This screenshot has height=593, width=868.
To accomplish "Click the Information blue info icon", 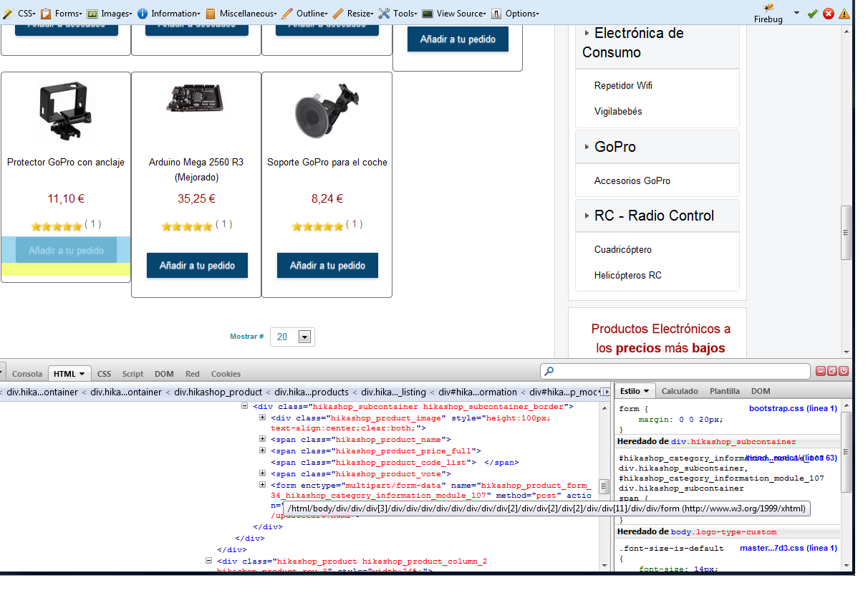I will (x=143, y=13).
